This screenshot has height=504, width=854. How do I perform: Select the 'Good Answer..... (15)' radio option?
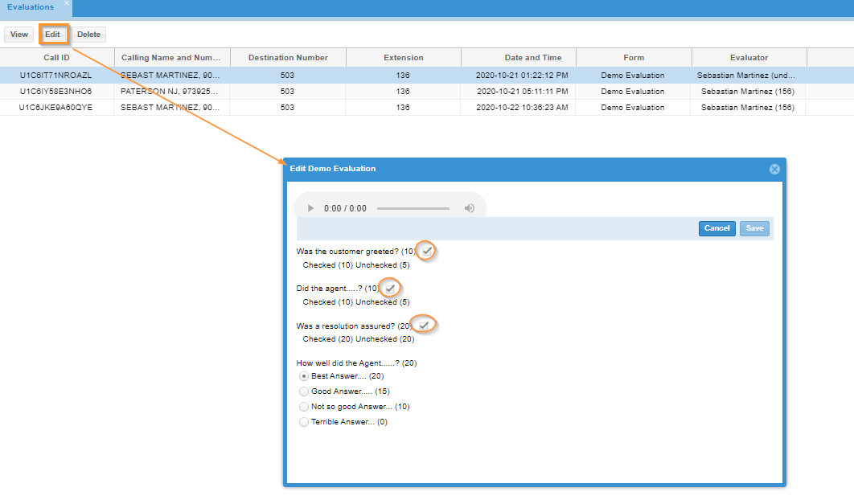(x=304, y=392)
